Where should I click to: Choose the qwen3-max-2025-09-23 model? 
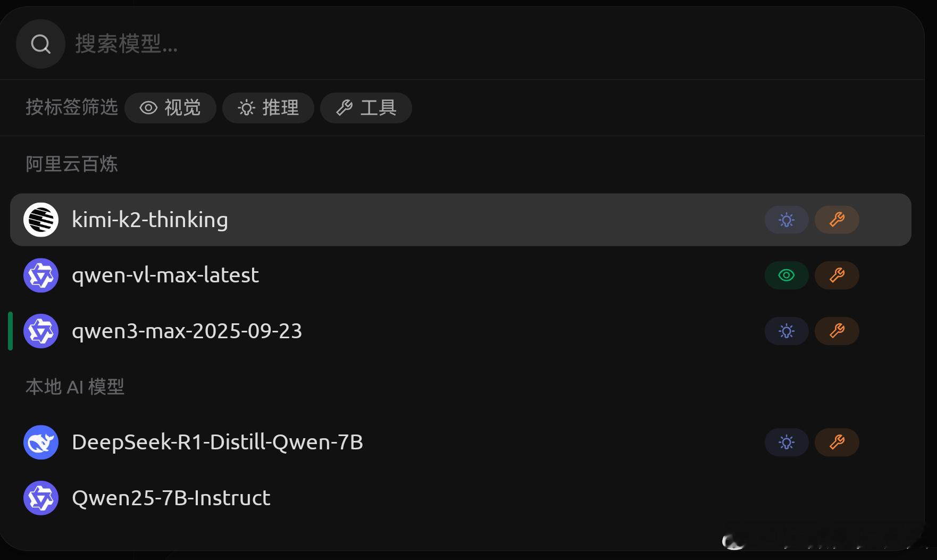pyautogui.click(x=187, y=331)
